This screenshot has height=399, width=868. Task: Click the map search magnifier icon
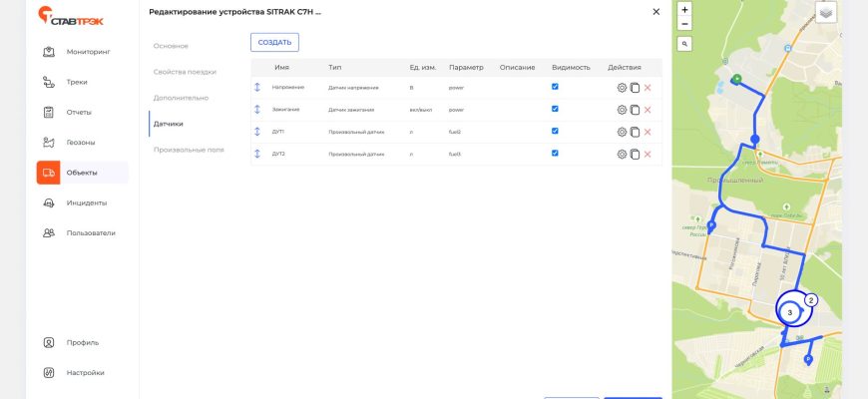click(x=683, y=44)
